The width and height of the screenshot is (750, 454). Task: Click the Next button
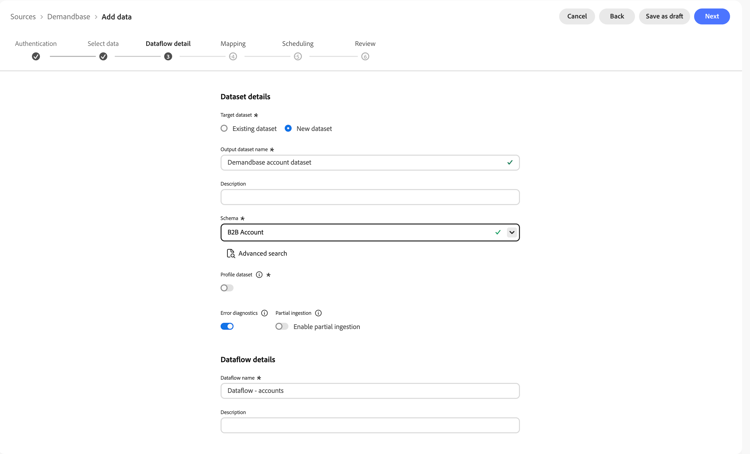(x=712, y=16)
